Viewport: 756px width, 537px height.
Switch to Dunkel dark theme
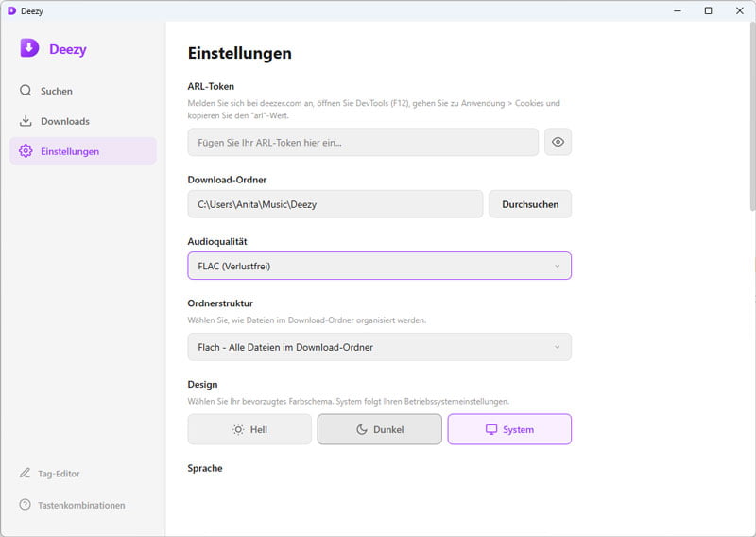pyautogui.click(x=380, y=429)
